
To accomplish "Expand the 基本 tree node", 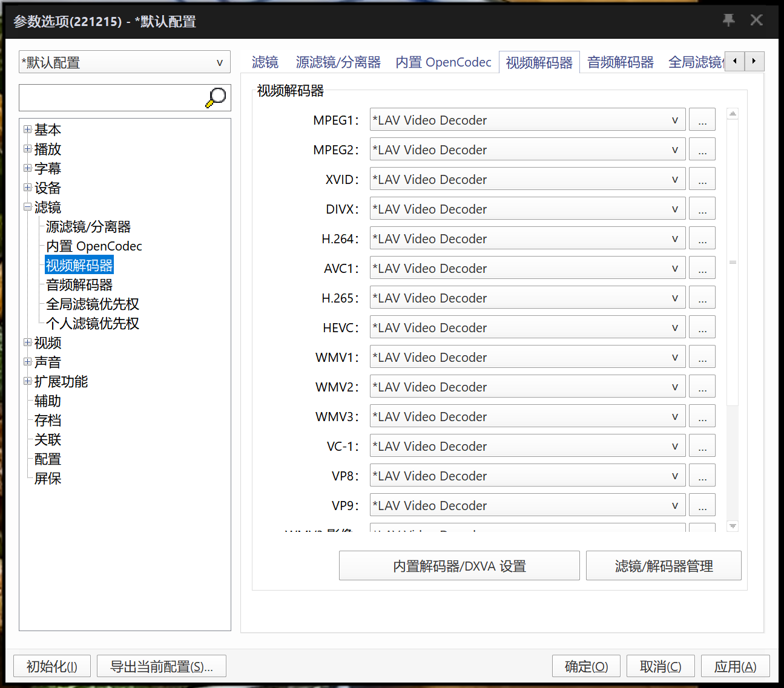I will tap(27, 129).
